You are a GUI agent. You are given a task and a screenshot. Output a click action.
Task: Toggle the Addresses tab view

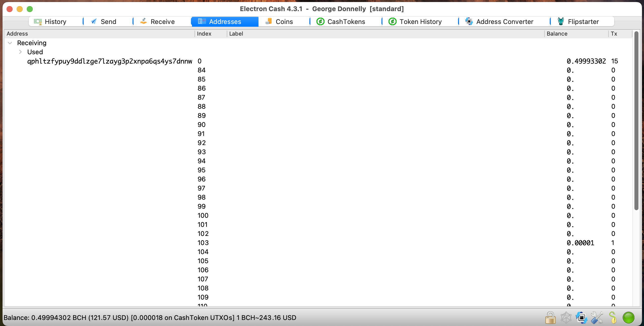(x=225, y=22)
